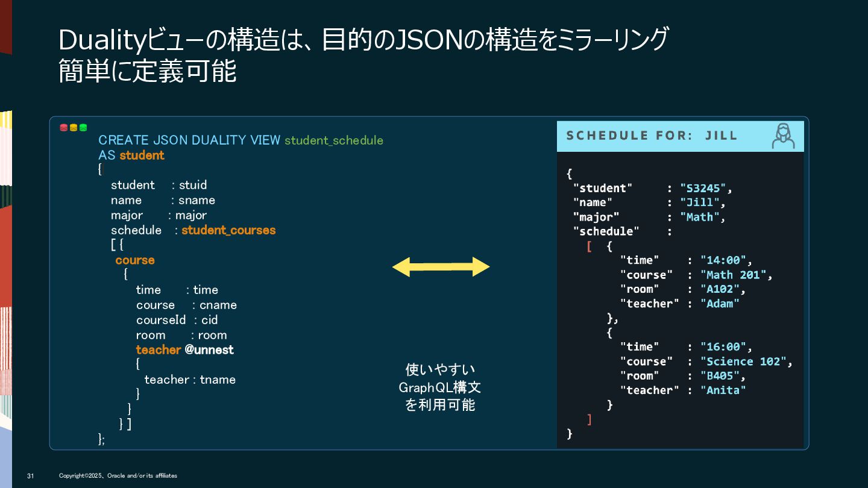Select the column name "cname"

point(218,305)
